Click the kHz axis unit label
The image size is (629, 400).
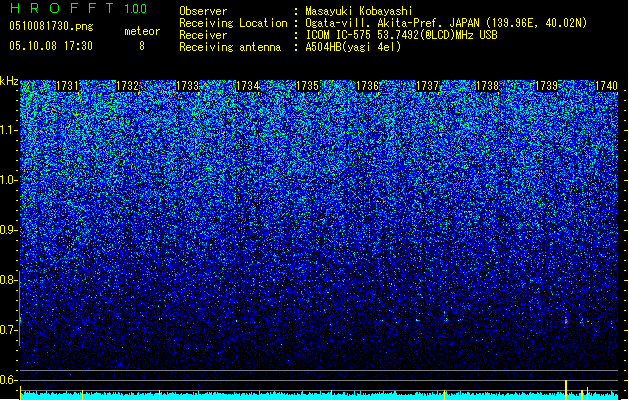(9, 81)
